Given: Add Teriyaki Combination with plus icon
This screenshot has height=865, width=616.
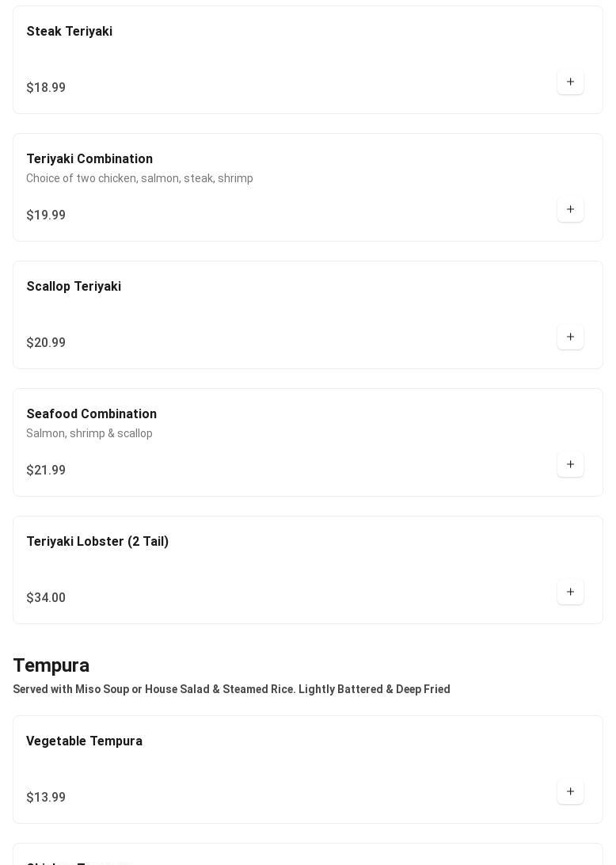Looking at the screenshot, I should pos(570,210).
